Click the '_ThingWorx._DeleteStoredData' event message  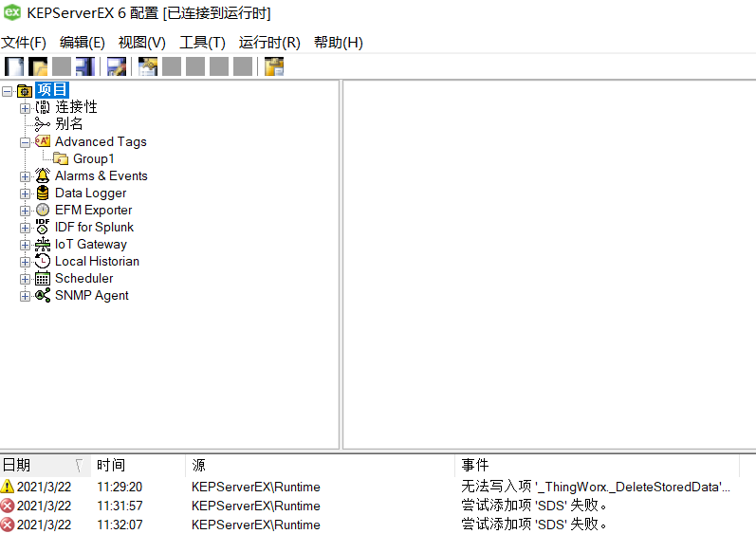point(596,487)
